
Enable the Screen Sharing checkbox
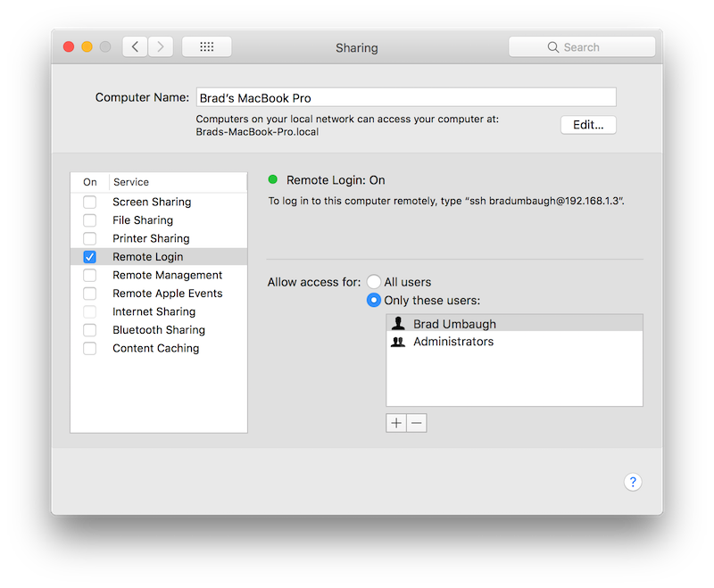coord(89,202)
